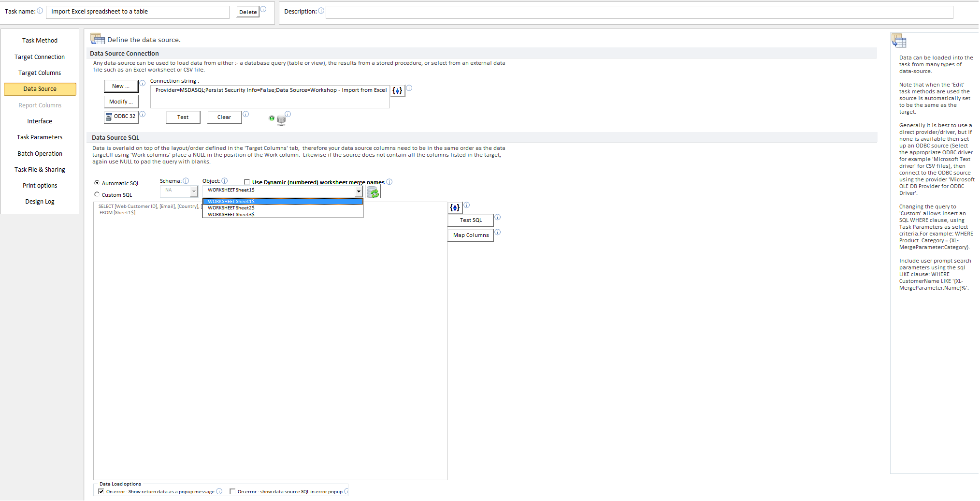Image resolution: width=980 pixels, height=501 pixels.
Task: Select the Custom SQL radio button
Action: [97, 194]
